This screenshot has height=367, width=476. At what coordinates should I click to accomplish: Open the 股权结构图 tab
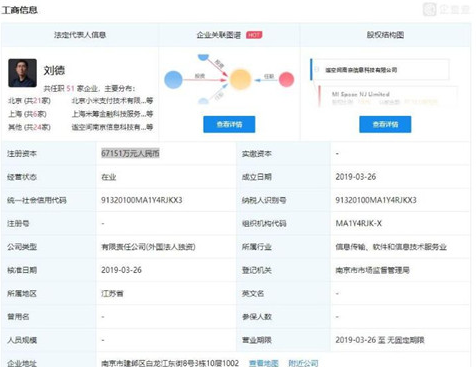pos(385,35)
